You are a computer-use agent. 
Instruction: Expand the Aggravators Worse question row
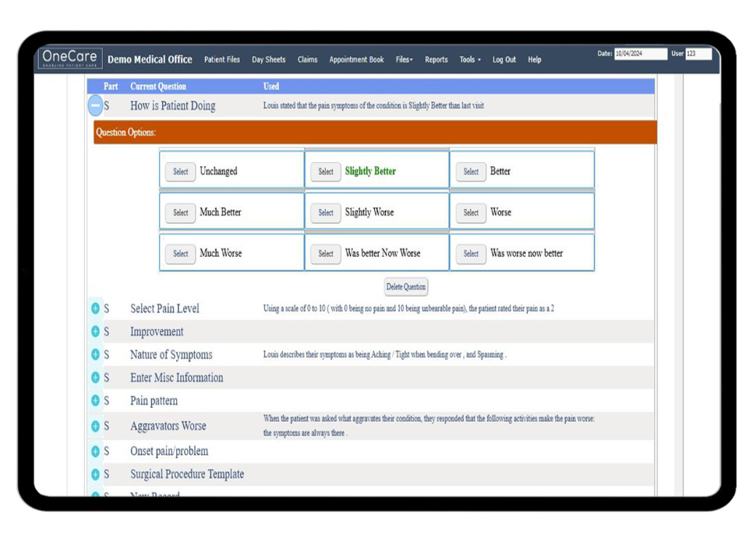95,426
